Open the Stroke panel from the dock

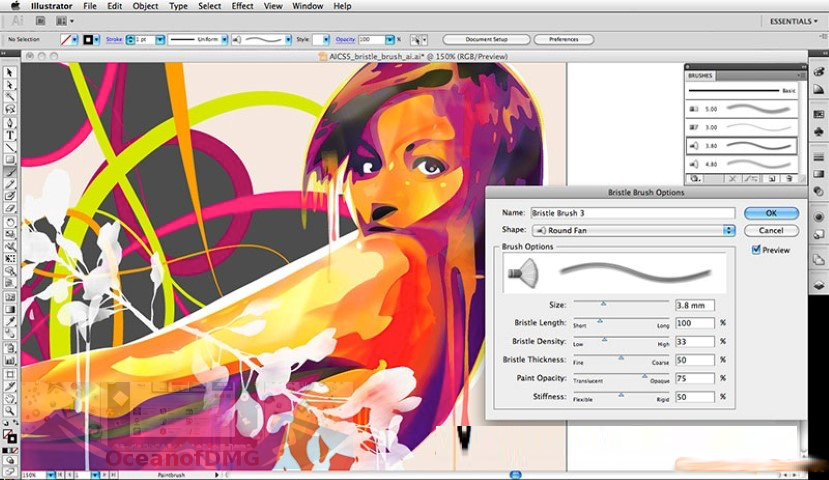point(818,158)
